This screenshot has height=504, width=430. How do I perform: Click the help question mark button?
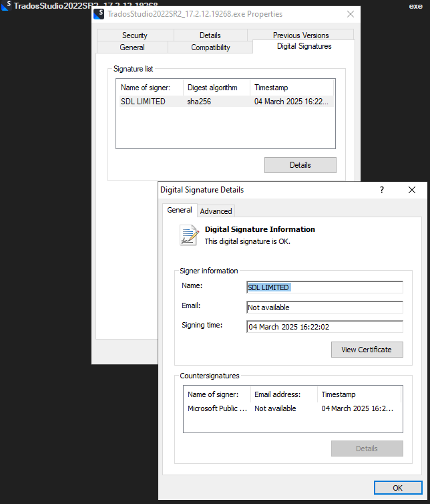382,190
